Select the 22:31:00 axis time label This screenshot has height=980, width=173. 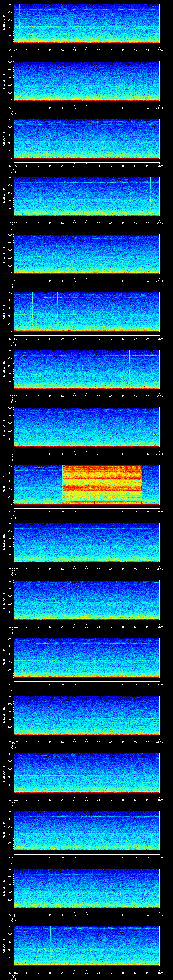tap(13, 166)
